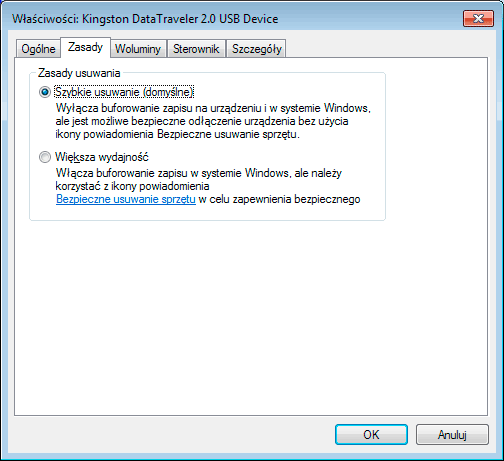504x461 pixels.
Task: Dismiss the dialog with Anuluj
Action: point(452,434)
